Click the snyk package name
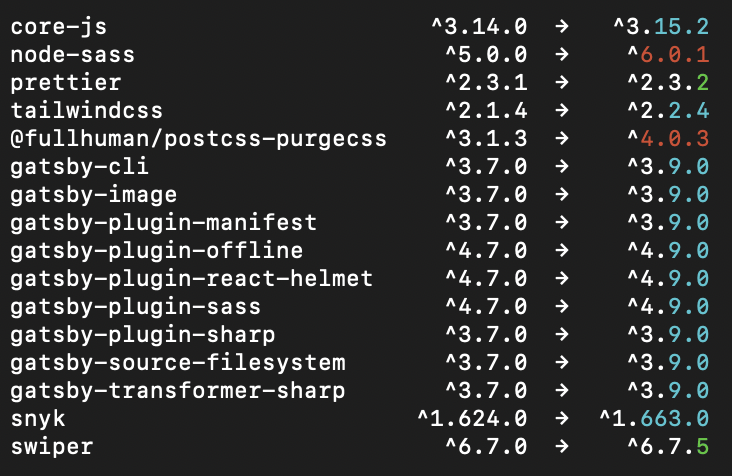732x476 pixels. [x=38, y=417]
